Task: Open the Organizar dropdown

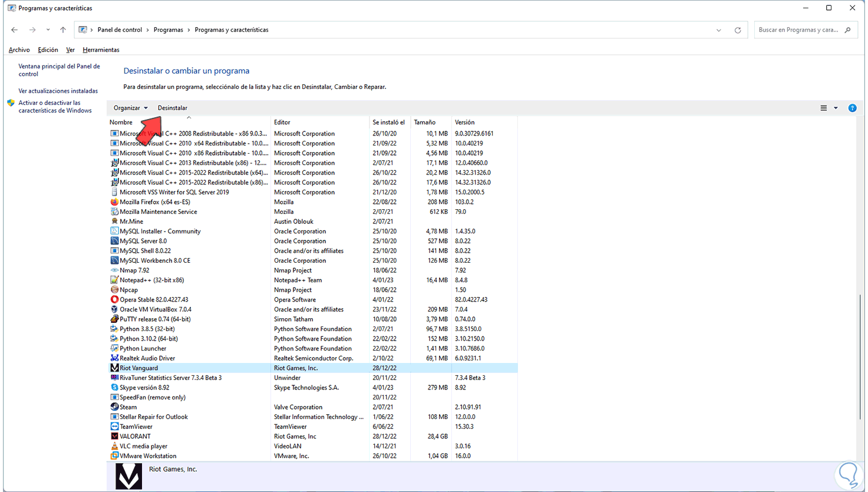Action: click(131, 108)
